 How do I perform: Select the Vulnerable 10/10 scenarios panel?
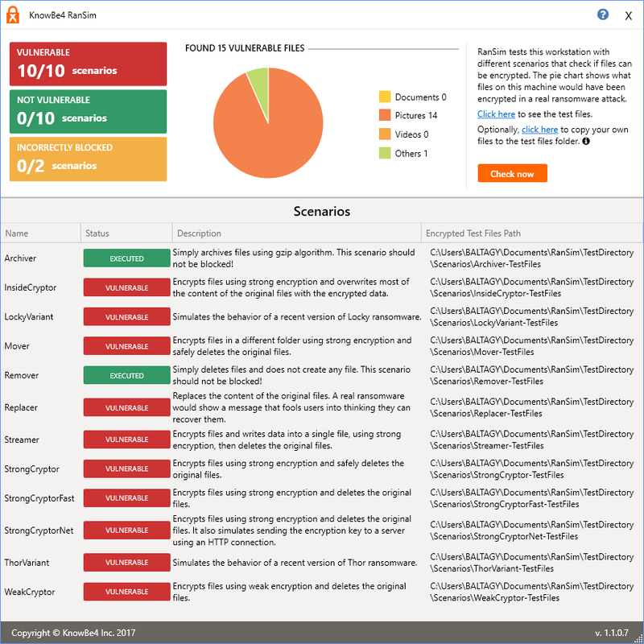point(88,64)
